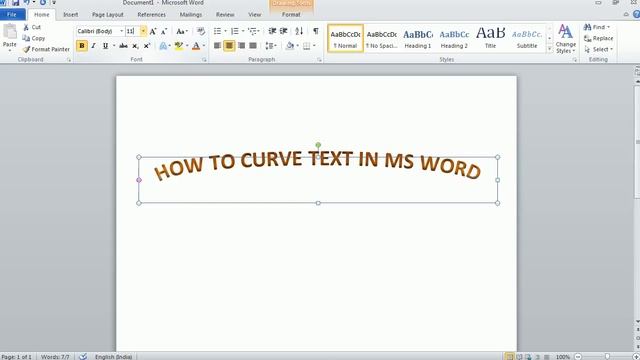Justify text in Paragraph group
Image resolution: width=640 pixels, height=360 pixels.
[253, 46]
